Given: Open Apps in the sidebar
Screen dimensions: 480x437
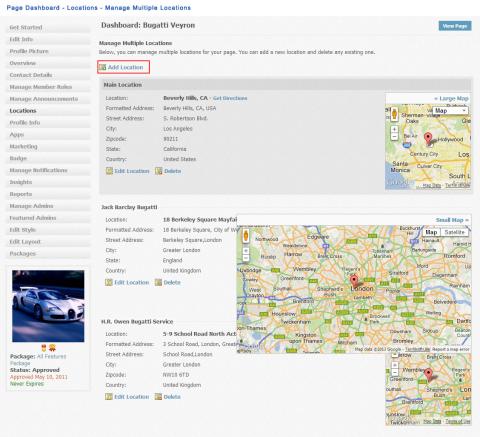Looking at the screenshot, I should [48, 135].
